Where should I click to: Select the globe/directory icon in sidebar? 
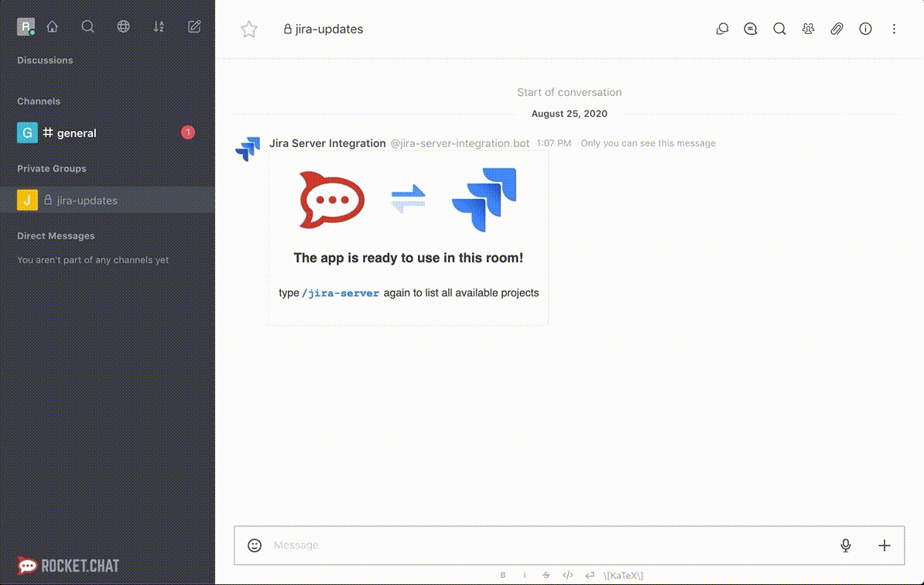coord(123,26)
